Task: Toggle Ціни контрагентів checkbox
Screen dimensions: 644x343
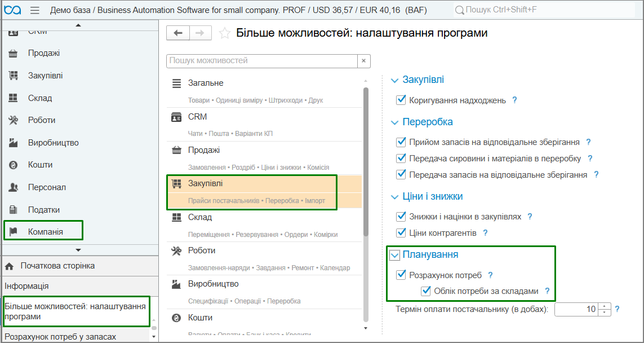Action: pyautogui.click(x=401, y=233)
